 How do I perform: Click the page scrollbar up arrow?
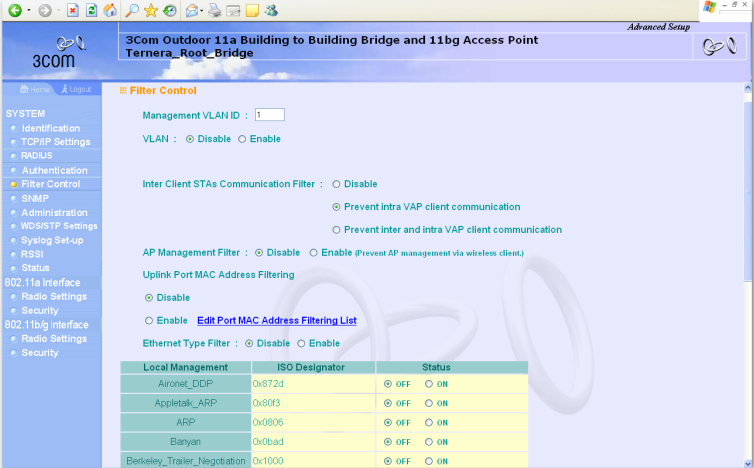point(747,89)
